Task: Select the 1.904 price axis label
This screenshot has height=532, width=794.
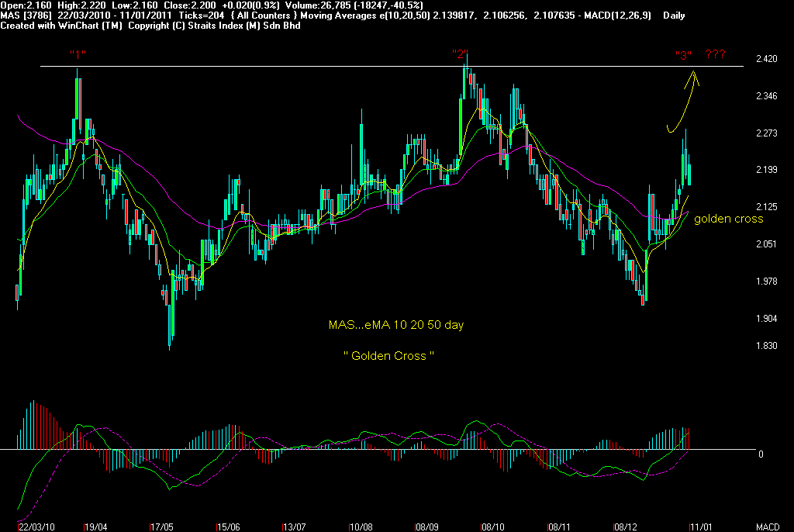Action: (767, 319)
